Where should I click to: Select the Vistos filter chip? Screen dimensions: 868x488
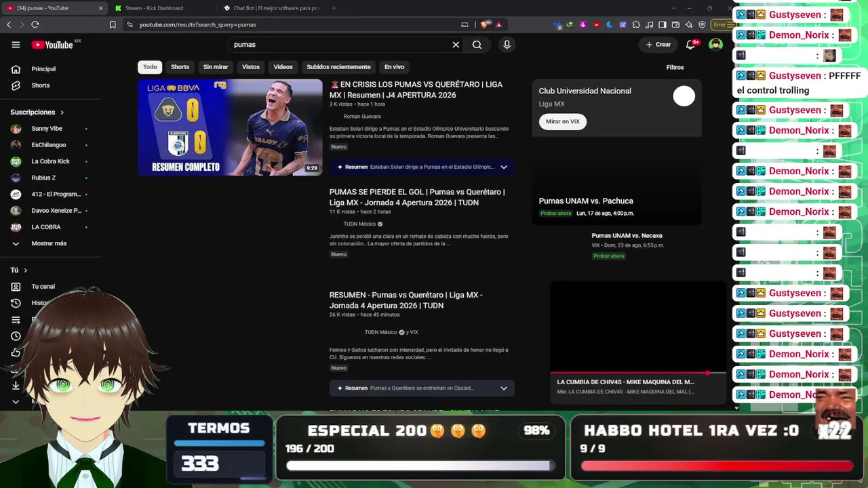pyautogui.click(x=251, y=67)
